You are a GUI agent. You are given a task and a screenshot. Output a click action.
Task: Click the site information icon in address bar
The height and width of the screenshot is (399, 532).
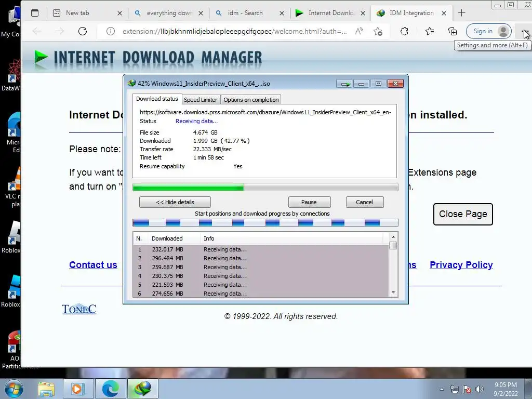[x=110, y=31]
